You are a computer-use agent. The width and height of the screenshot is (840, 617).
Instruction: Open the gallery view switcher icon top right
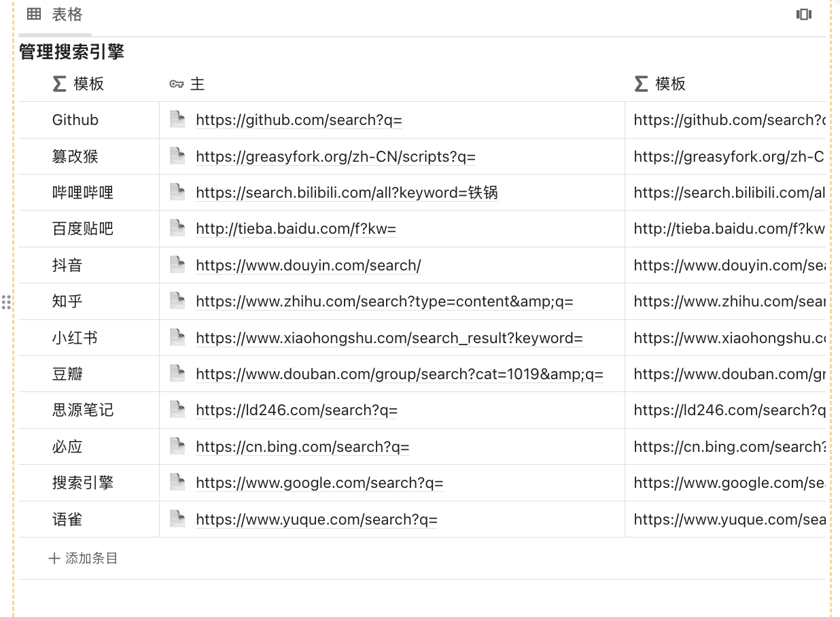click(804, 14)
